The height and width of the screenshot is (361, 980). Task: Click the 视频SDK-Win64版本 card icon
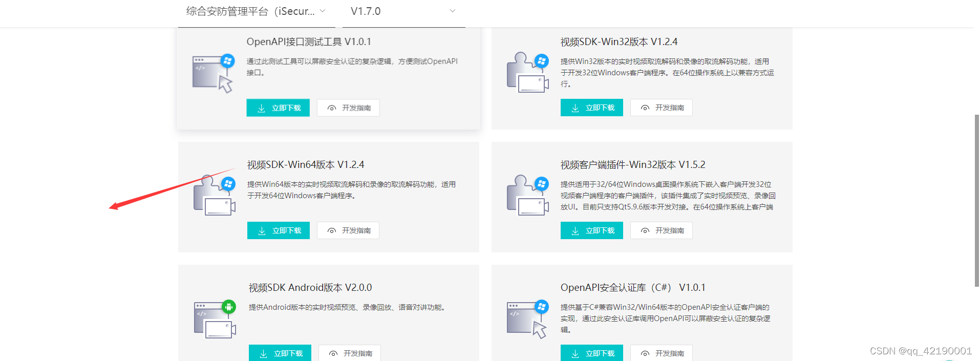(x=215, y=195)
